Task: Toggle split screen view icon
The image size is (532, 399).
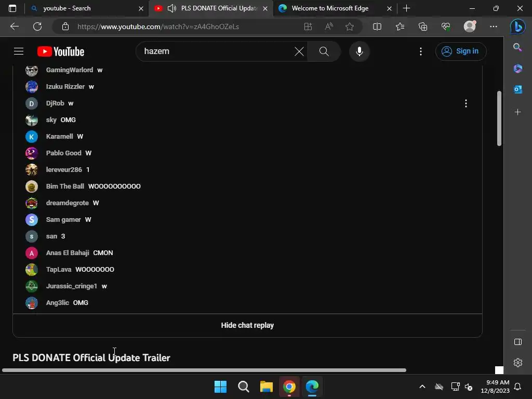Action: (x=377, y=26)
